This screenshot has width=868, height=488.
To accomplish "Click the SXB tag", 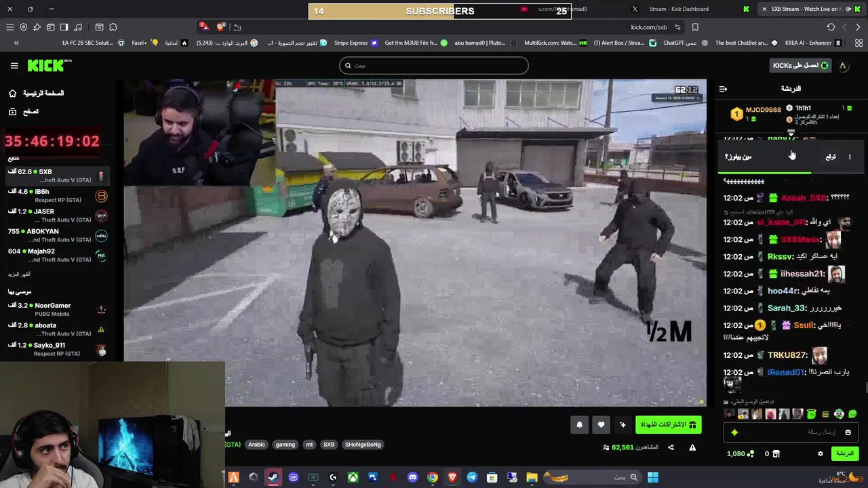I will pyautogui.click(x=329, y=445).
